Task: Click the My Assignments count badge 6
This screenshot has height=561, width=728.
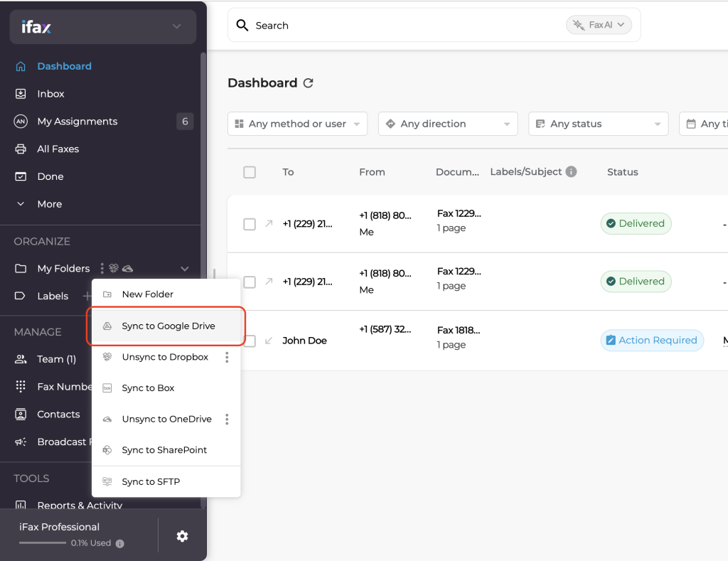Action: point(185,121)
